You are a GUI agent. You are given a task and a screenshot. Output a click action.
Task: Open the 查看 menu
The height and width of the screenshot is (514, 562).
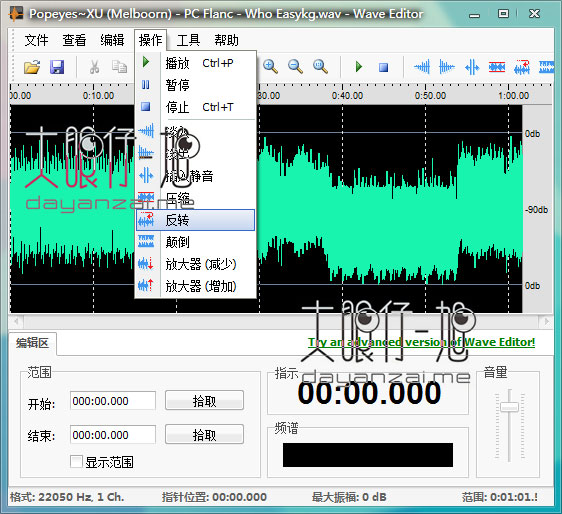click(x=74, y=40)
